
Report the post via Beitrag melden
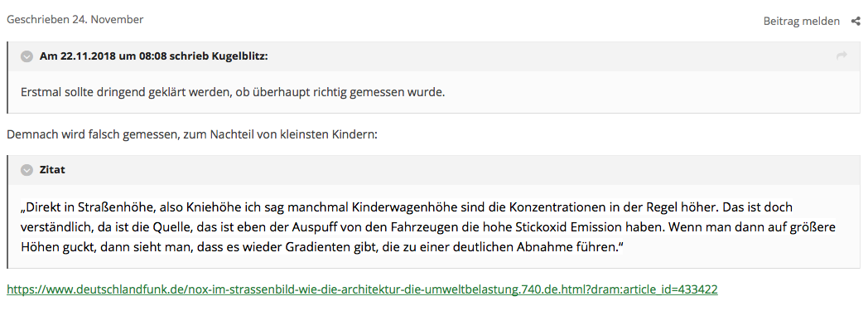pos(801,21)
